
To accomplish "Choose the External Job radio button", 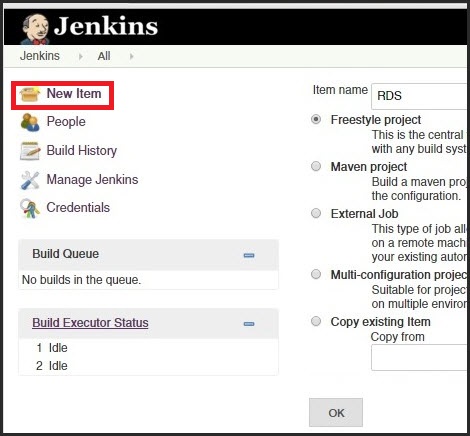I will point(316,213).
